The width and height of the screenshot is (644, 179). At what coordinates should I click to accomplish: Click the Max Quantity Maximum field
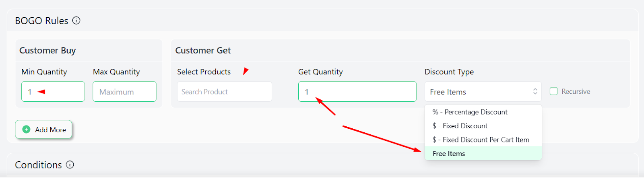(x=124, y=91)
